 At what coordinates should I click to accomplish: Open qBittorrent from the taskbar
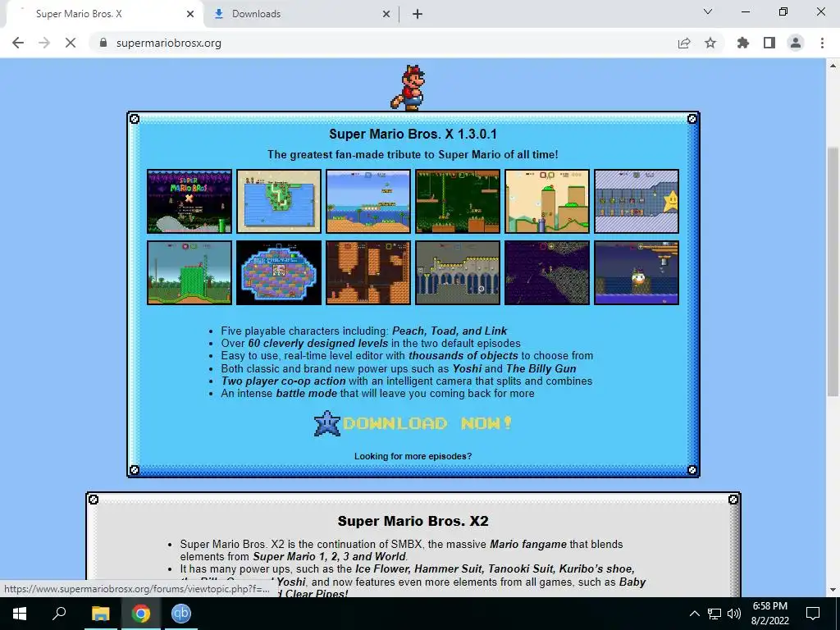point(181,614)
